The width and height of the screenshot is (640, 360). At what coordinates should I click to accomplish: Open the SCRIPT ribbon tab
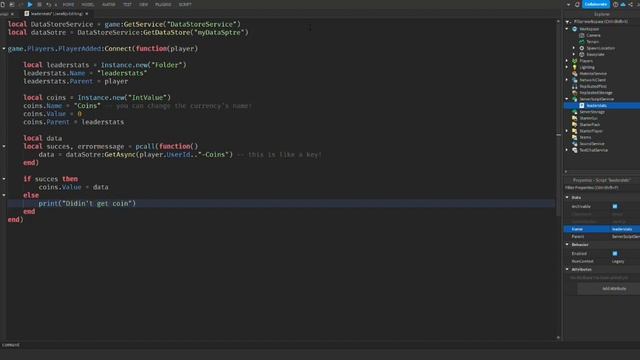[x=185, y=4]
